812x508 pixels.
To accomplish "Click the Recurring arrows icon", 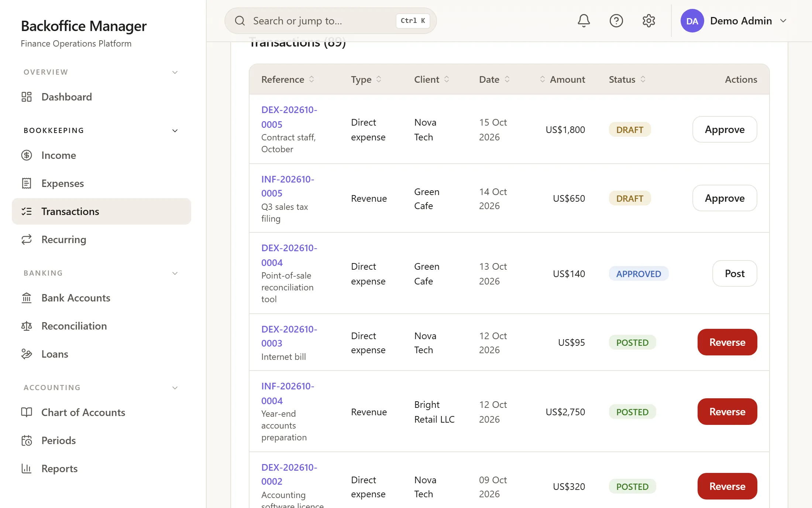I will coord(27,239).
